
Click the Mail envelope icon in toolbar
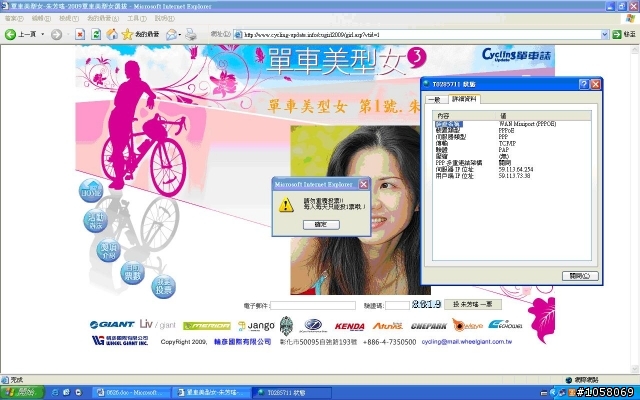(171, 35)
